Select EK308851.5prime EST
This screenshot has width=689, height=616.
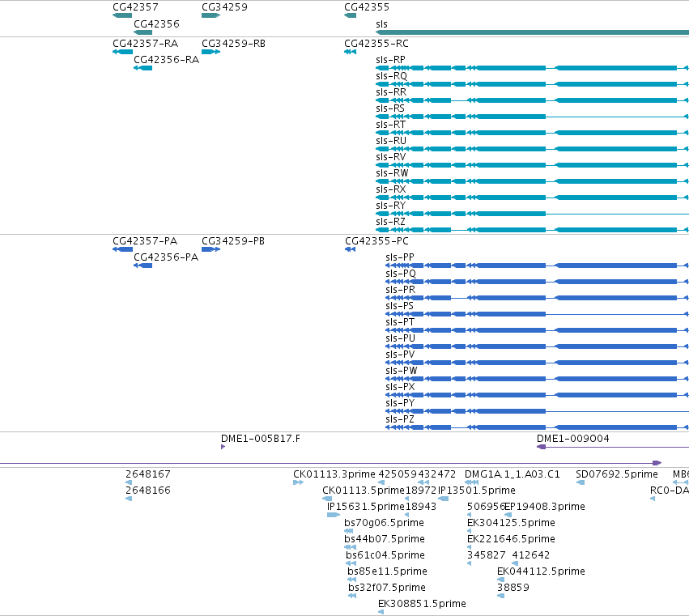point(422,604)
